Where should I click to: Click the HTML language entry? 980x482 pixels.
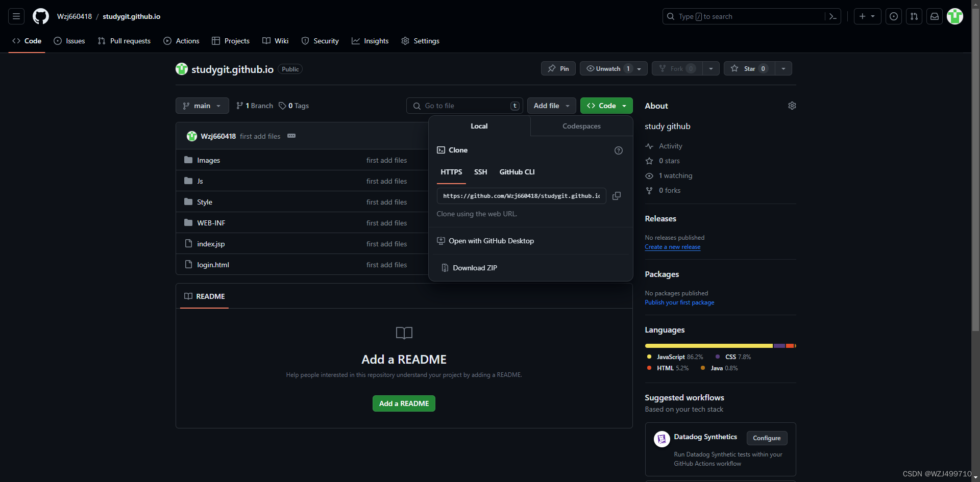[x=668, y=368]
